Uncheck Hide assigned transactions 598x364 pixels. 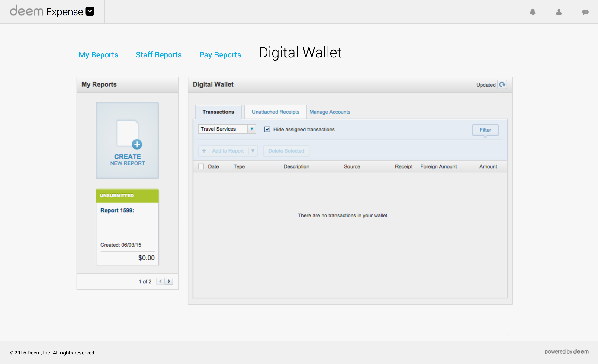(267, 129)
